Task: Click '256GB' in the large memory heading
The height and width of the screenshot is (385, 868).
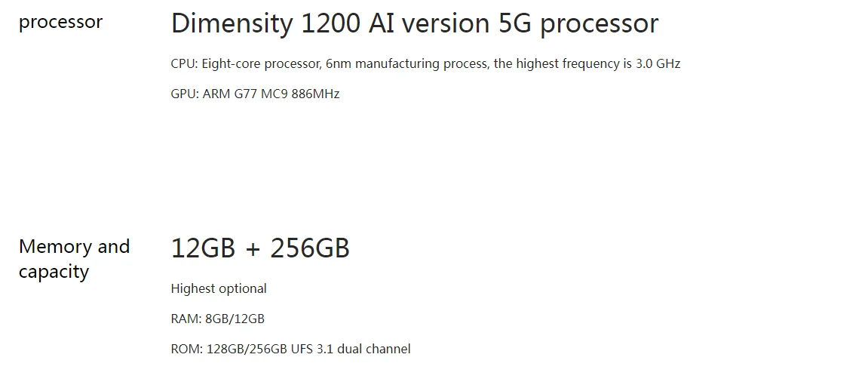Action: 310,248
